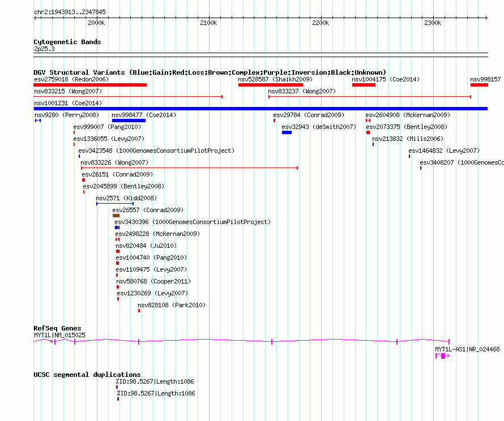Select the nsv1001231 (Coe2014) blue gain bar
This screenshot has width=504, height=421.
tap(260, 109)
